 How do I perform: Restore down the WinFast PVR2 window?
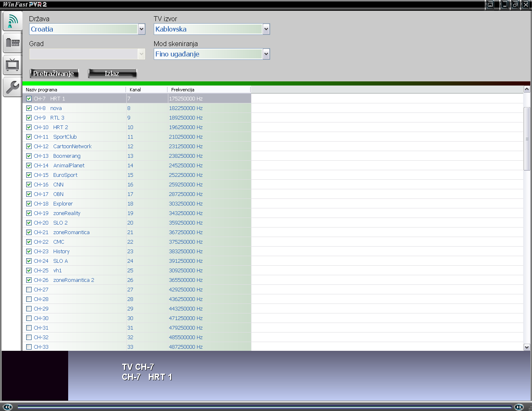point(515,5)
